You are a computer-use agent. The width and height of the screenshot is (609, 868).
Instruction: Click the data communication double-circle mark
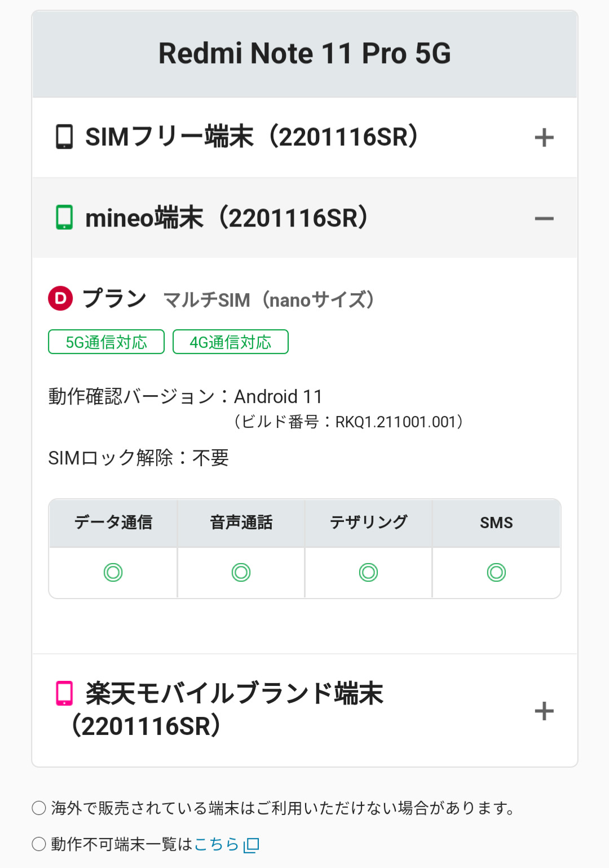(113, 573)
